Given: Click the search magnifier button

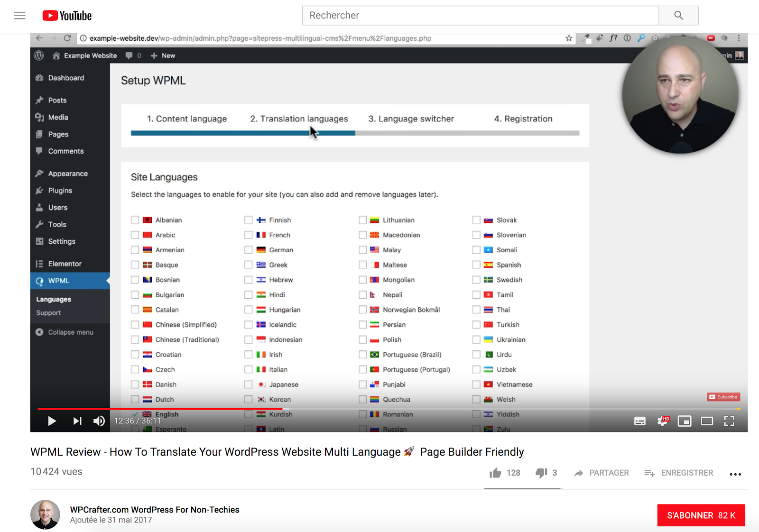Looking at the screenshot, I should click(x=678, y=16).
